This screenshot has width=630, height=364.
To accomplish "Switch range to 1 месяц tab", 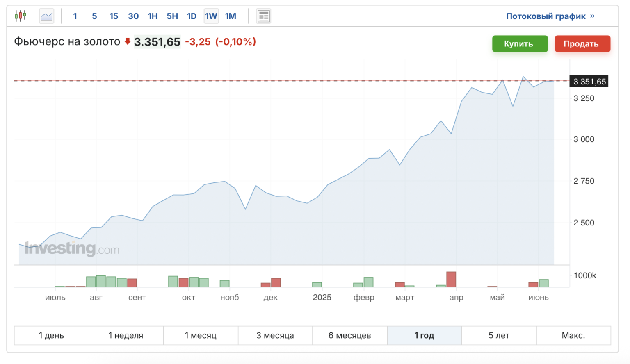I will coord(201,335).
